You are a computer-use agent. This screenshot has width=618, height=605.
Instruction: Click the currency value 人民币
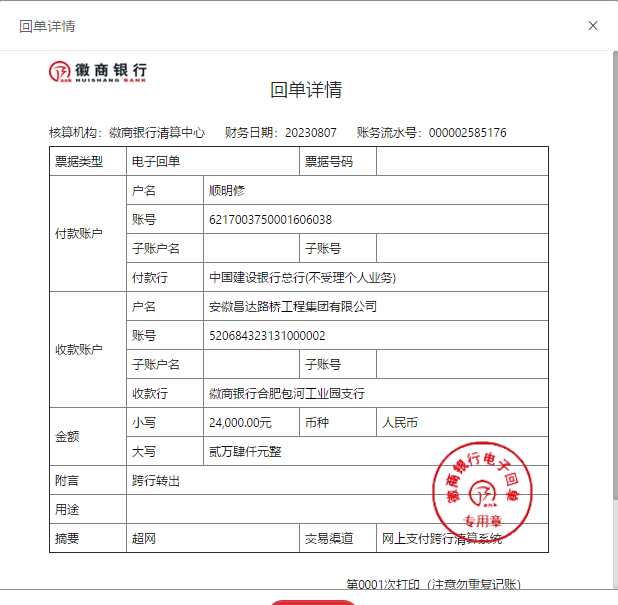click(x=400, y=422)
